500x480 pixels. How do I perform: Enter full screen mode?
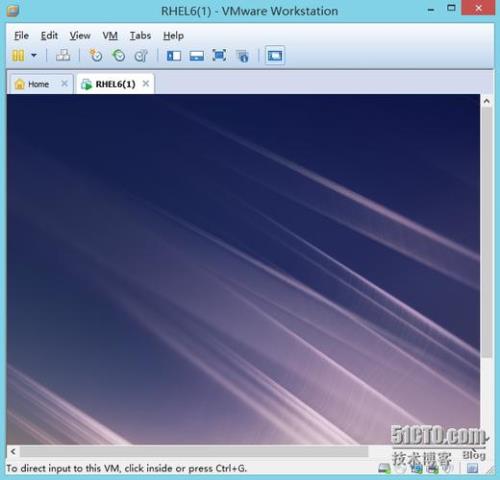pos(219,55)
